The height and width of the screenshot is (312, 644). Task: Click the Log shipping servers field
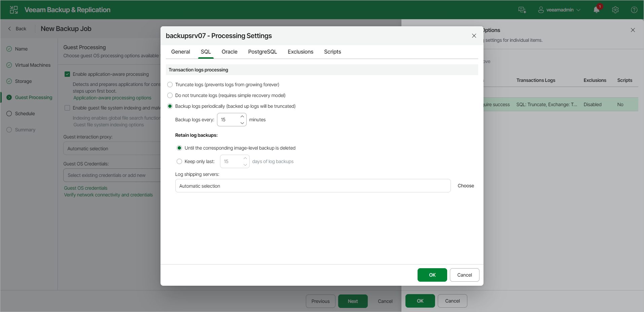click(313, 186)
